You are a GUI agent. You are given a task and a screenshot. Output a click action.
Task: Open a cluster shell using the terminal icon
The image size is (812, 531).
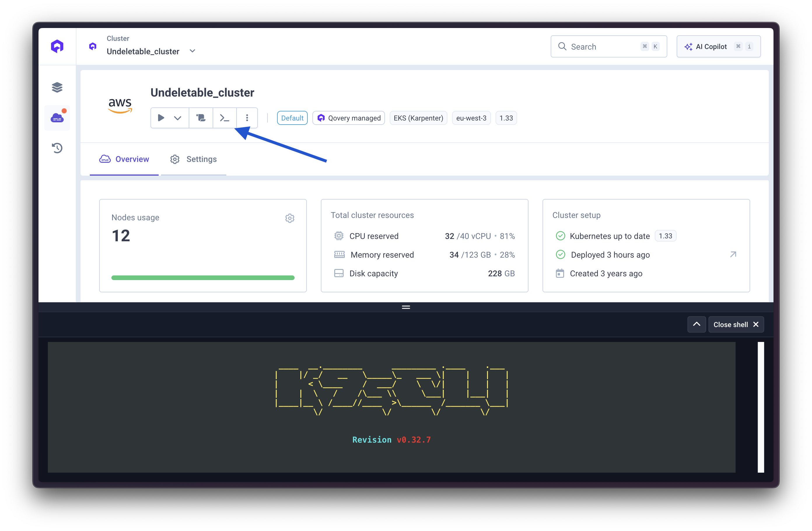pyautogui.click(x=225, y=118)
